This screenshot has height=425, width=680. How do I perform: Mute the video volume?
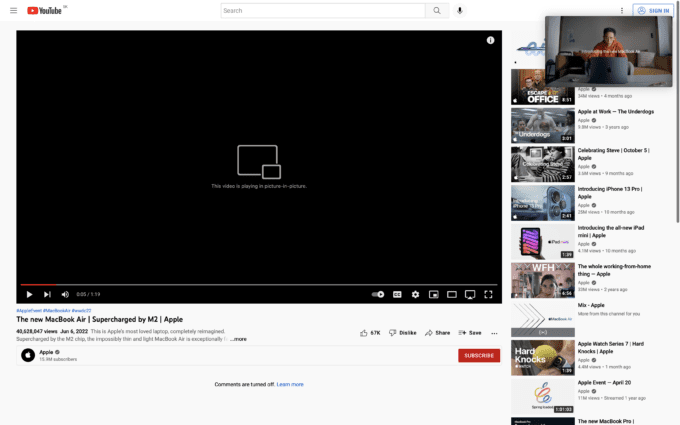click(65, 294)
